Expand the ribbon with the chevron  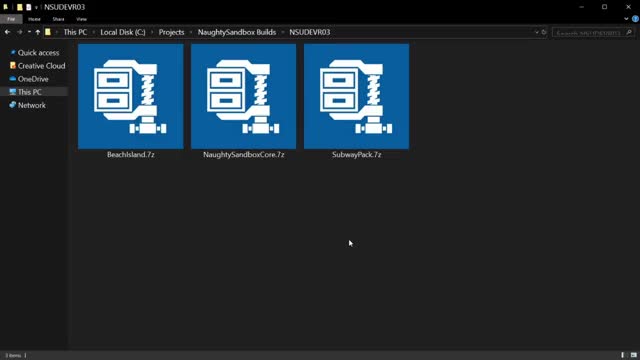(x=626, y=19)
